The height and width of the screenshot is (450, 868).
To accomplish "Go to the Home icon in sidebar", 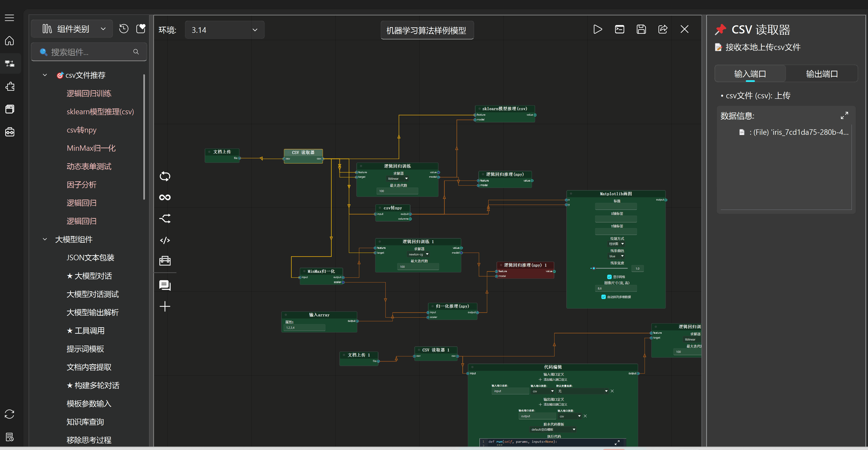I will click(9, 41).
